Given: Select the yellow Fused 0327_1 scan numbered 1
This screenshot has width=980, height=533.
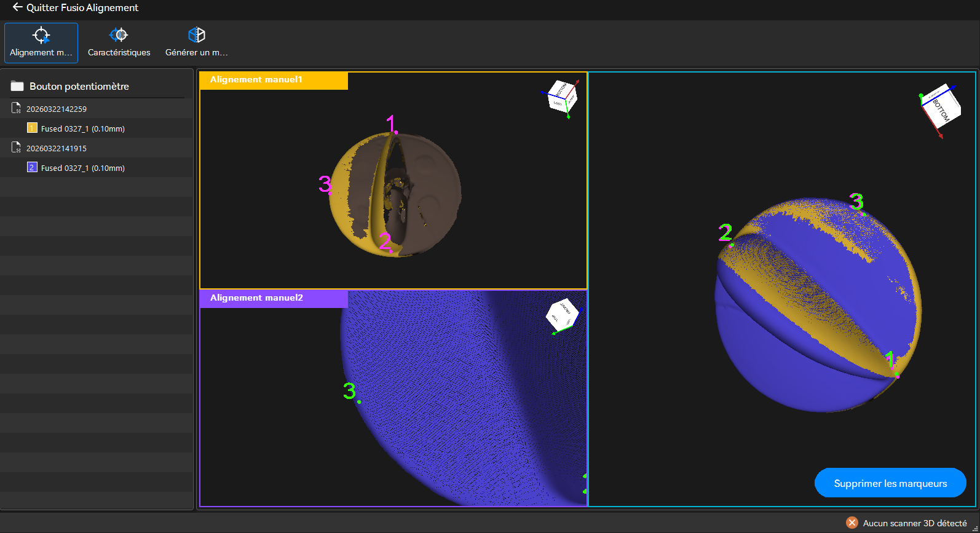Looking at the screenshot, I should (x=82, y=128).
